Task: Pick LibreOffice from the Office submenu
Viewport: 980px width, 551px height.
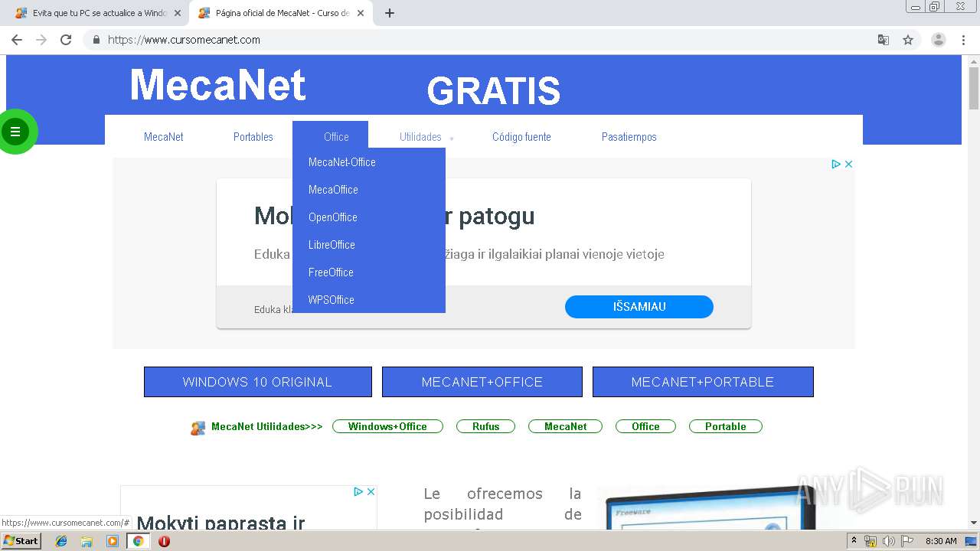Action: click(369, 245)
